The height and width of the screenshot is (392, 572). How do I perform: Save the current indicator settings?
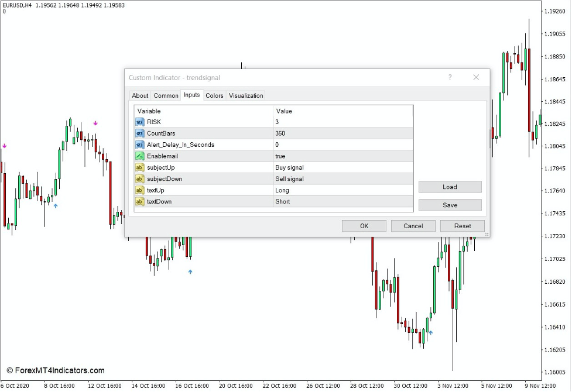click(450, 205)
